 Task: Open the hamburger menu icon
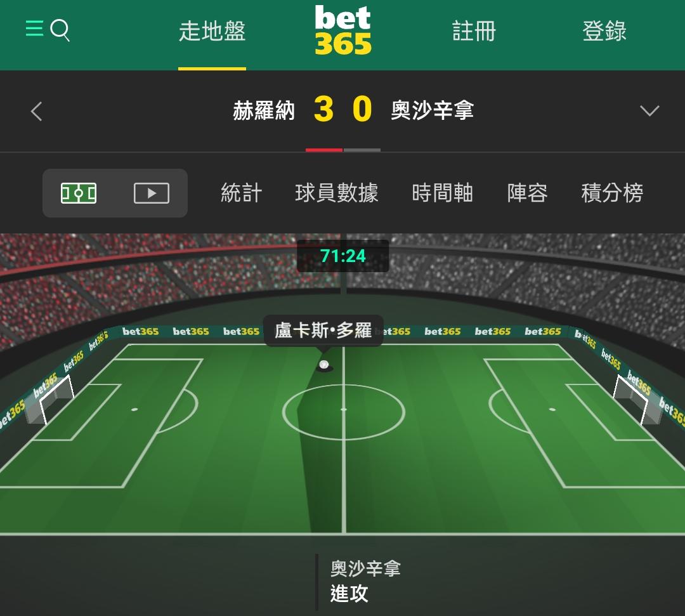34,29
